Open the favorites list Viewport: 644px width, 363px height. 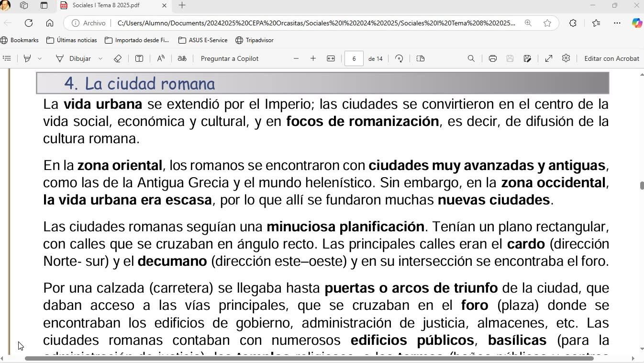(x=596, y=23)
